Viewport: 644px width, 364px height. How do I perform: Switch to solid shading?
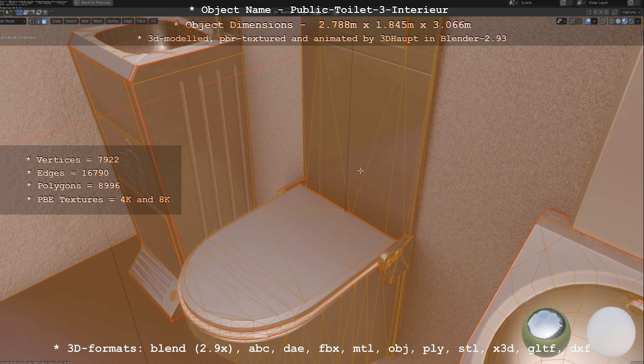coord(618,21)
